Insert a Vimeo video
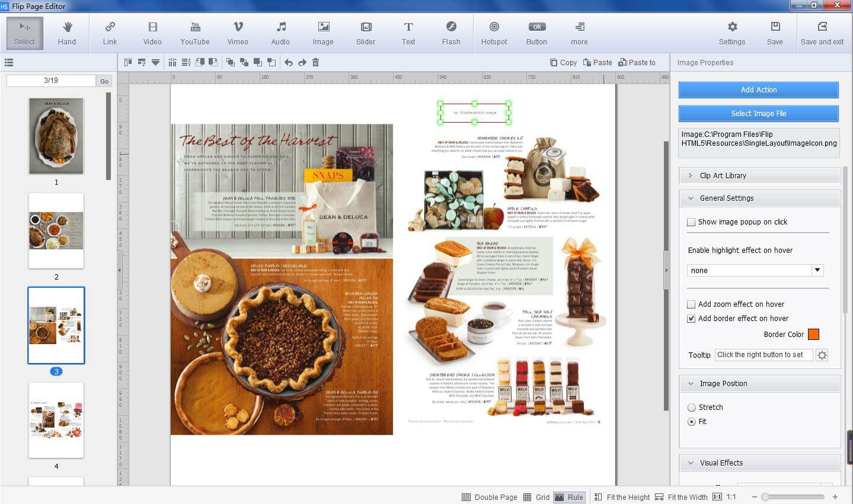This screenshot has width=853, height=504. (237, 33)
